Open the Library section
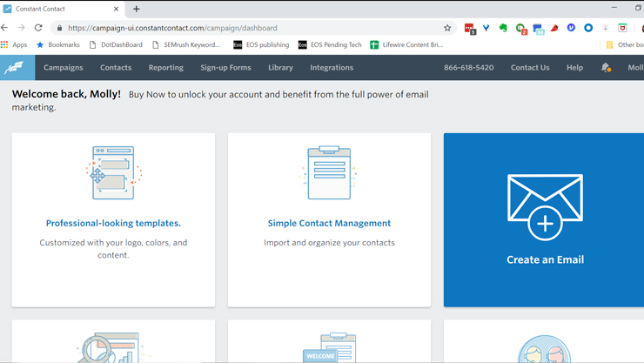644x363 pixels. (280, 67)
